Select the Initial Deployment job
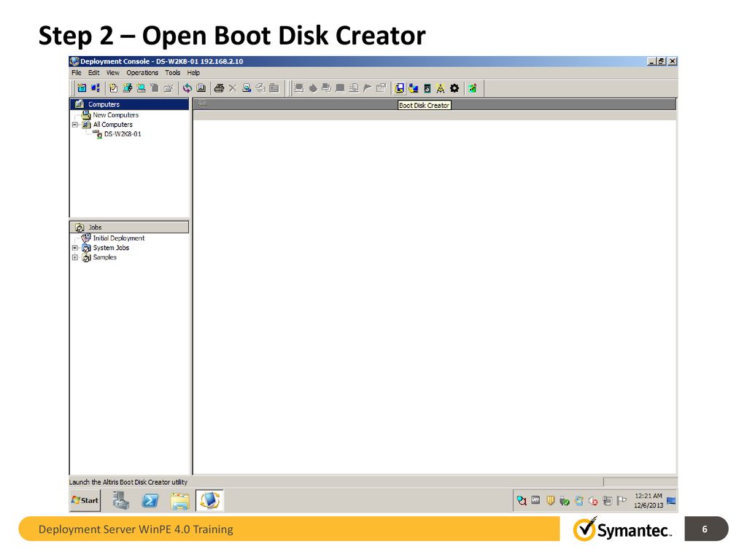The image size is (747, 560). tap(119, 238)
